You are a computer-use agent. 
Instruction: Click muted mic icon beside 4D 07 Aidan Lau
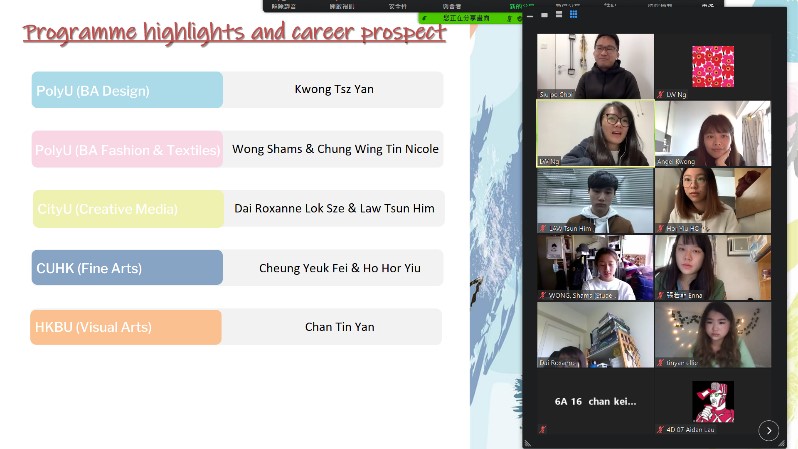point(661,429)
